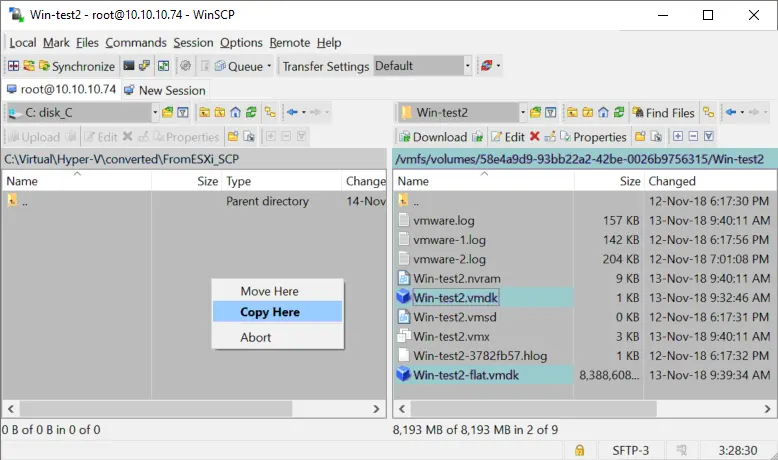
Task: Click remote panel back arrow
Action: (731, 113)
